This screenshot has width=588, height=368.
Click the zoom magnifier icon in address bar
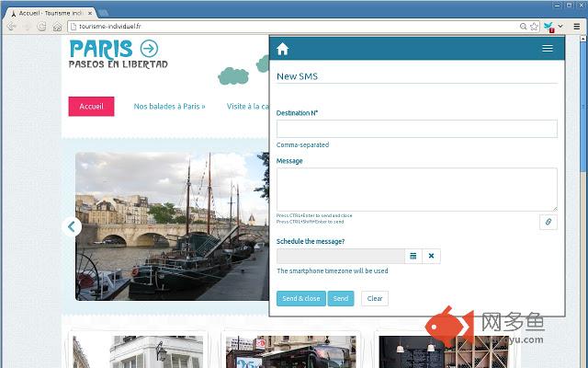click(523, 27)
